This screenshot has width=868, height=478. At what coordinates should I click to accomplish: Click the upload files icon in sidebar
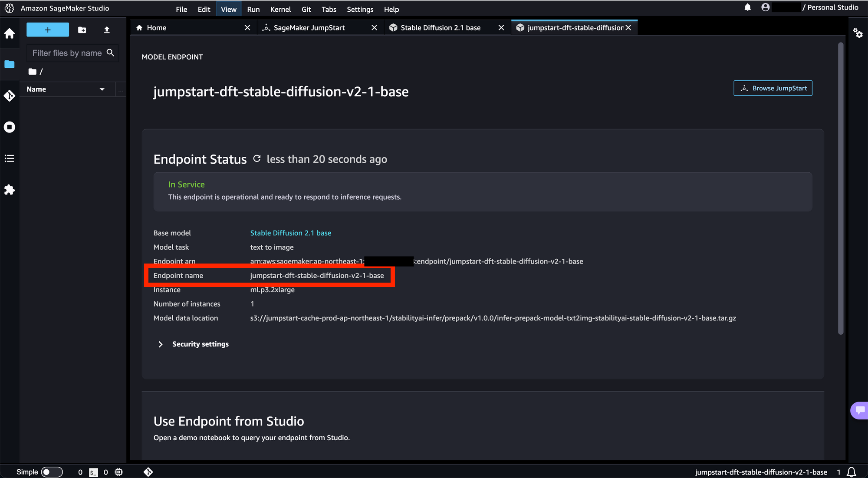click(x=107, y=30)
